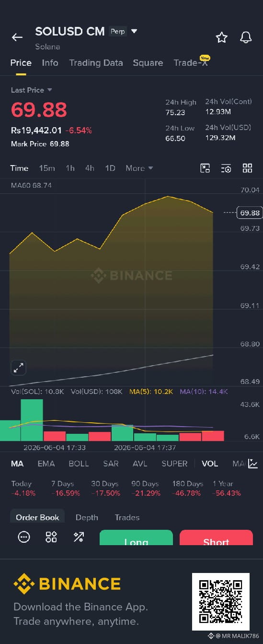The height and width of the screenshot is (644, 263).
Task: Select the VOL sub-indicator
Action: tap(210, 464)
